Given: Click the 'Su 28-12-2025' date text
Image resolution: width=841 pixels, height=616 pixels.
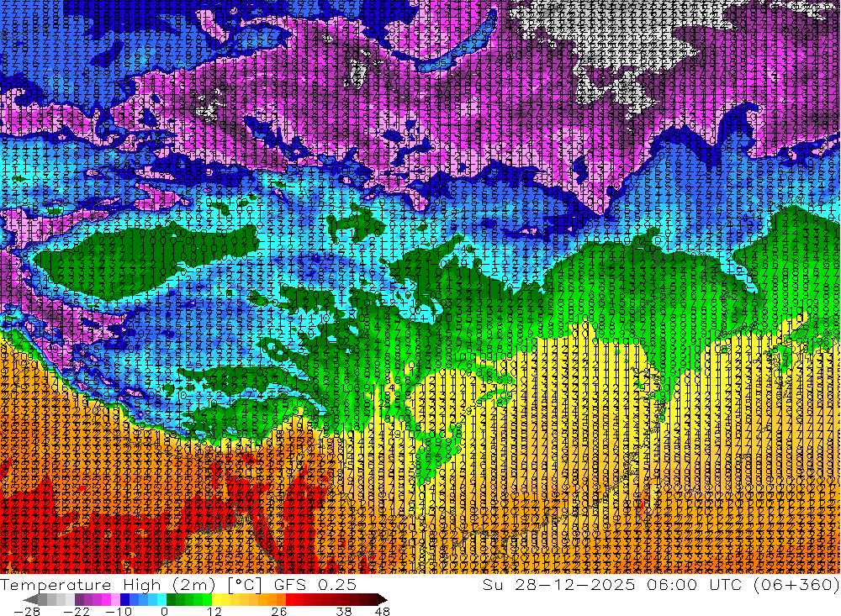Looking at the screenshot, I should (558, 585).
